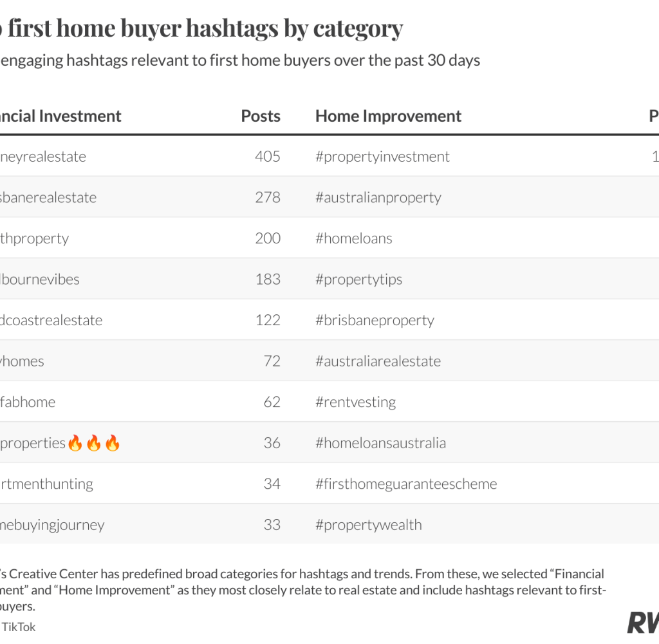
Task: Click the chart title heading
Action: point(201,28)
